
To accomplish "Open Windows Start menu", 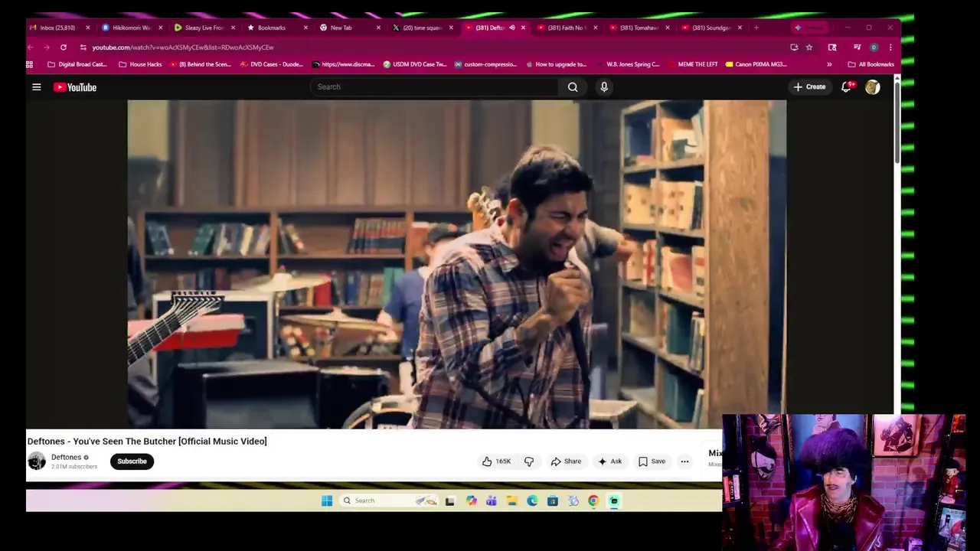I will coord(327,501).
